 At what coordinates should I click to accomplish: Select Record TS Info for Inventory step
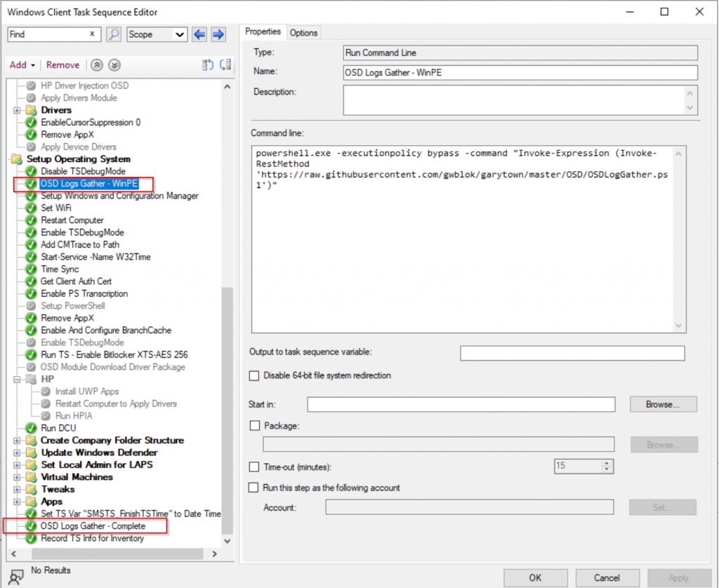(x=92, y=538)
